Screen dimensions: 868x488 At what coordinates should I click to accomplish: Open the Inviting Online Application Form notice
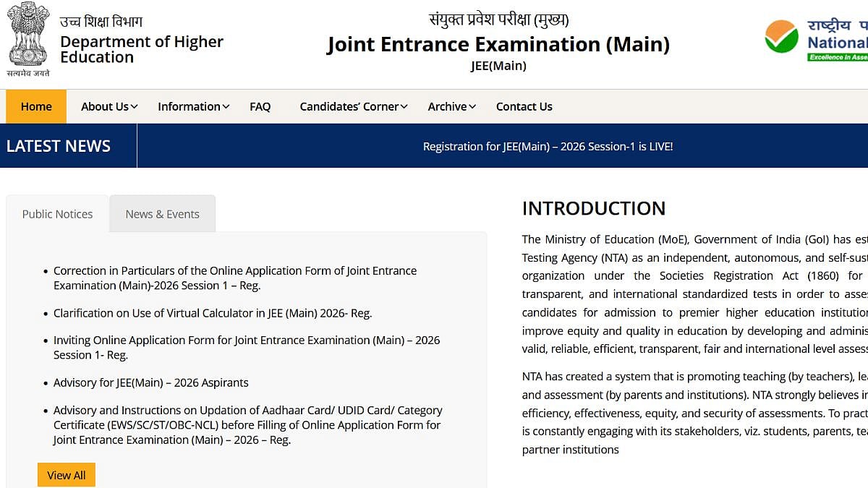[x=246, y=347]
